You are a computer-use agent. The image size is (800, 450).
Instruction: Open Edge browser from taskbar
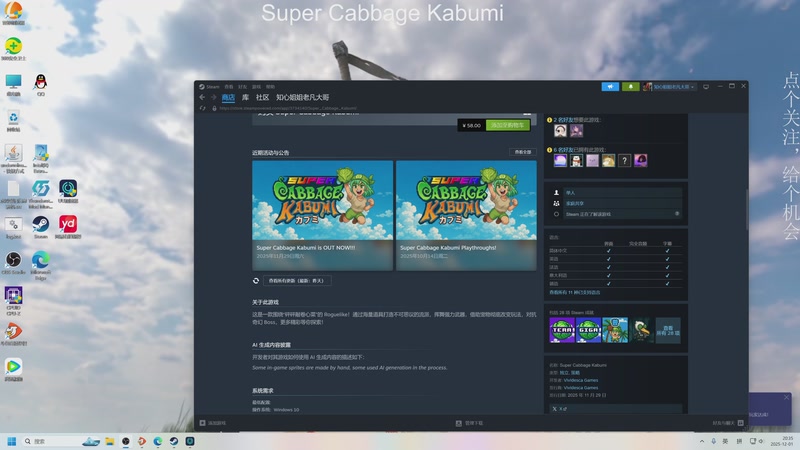coord(158,441)
